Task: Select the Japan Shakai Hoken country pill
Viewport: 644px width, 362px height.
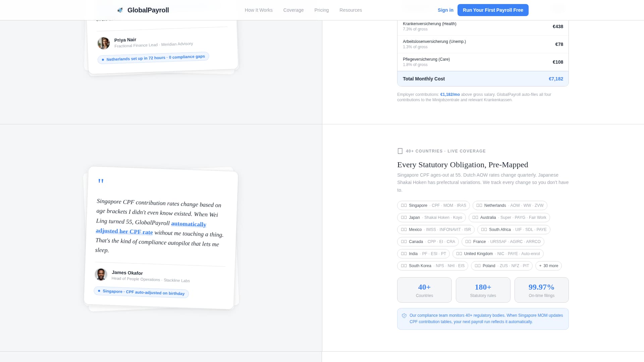Action: (x=432, y=218)
